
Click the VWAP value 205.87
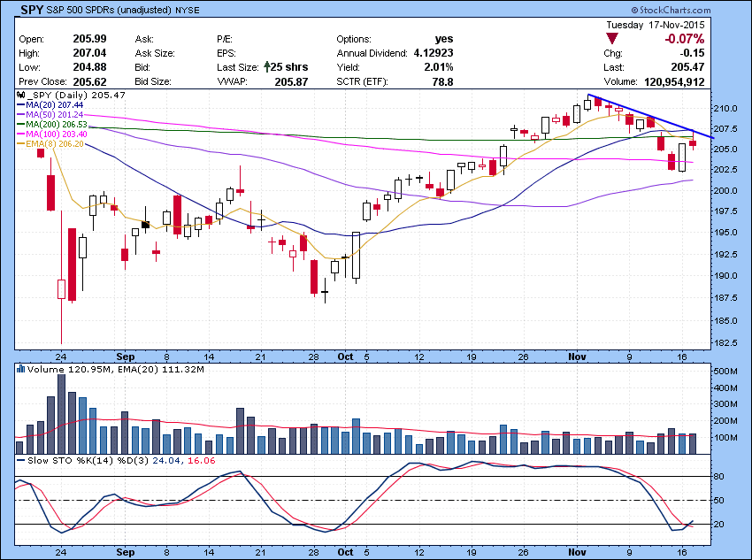291,81
